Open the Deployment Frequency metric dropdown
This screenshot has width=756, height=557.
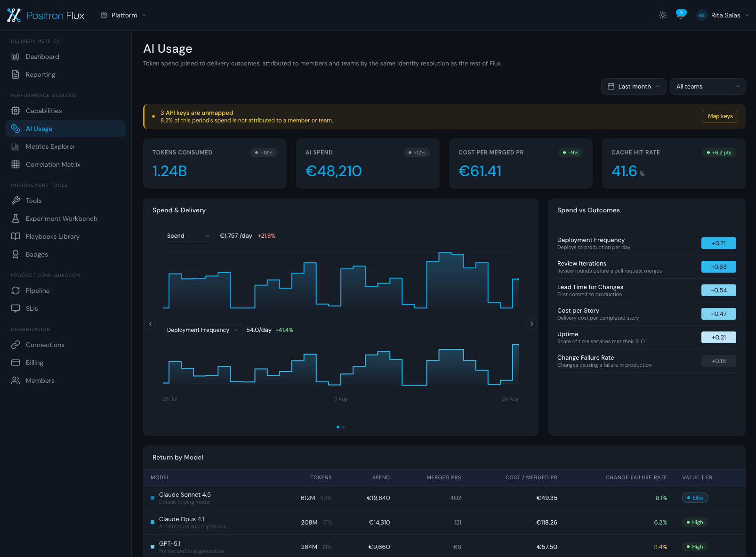202,330
